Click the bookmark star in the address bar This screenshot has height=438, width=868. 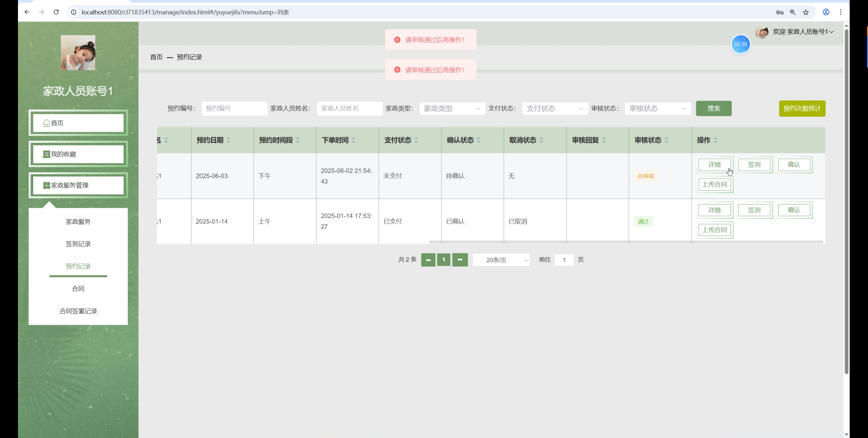806,12
